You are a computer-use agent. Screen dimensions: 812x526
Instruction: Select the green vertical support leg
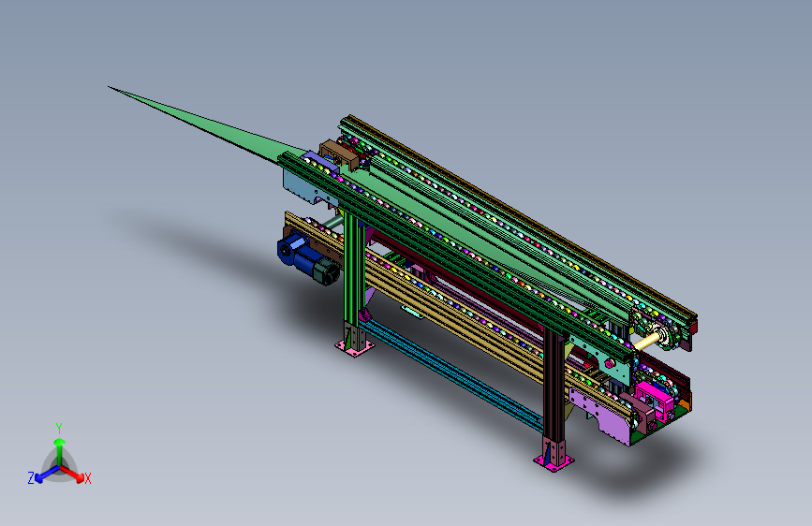pos(354,270)
